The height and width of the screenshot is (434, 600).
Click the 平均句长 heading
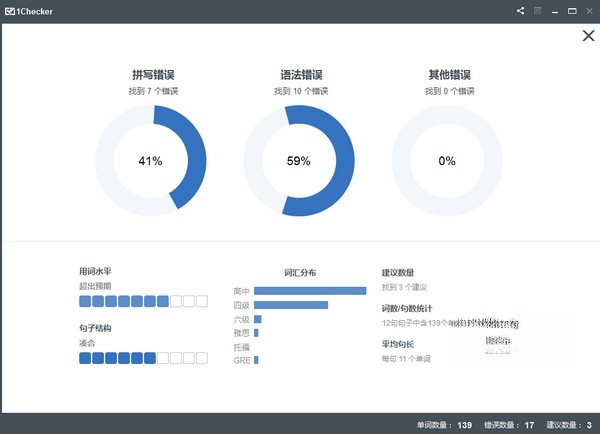[398, 344]
